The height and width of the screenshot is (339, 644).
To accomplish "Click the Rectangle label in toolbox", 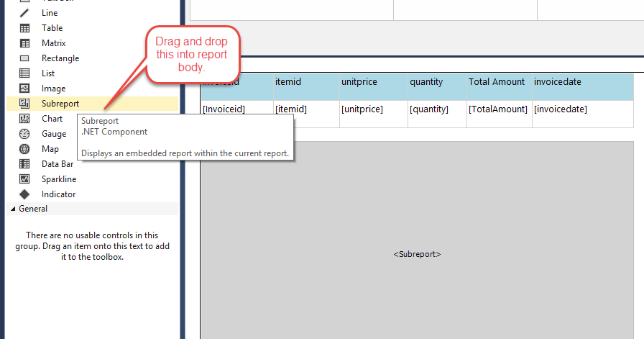I will 60,58.
